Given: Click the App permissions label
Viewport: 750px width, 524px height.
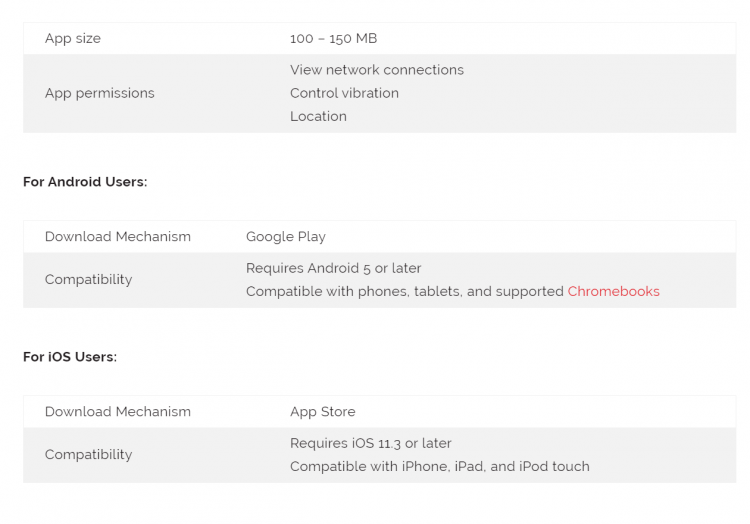Looking at the screenshot, I should pos(99,93).
